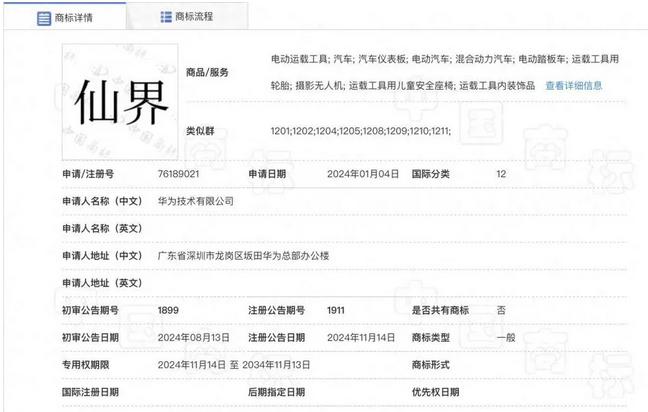Click the 初审公告日期 label
648x412 pixels.
pyautogui.click(x=91, y=338)
